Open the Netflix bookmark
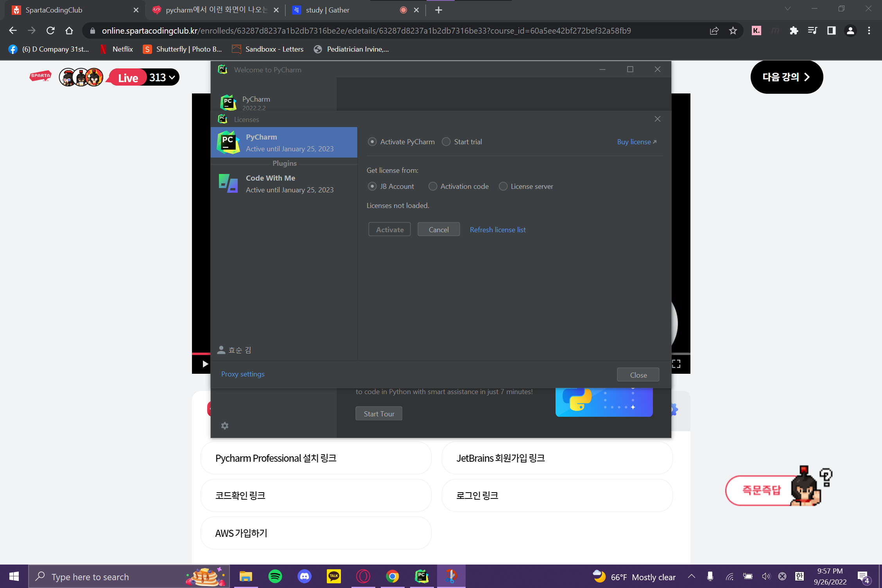The width and height of the screenshot is (882, 588). [x=117, y=49]
